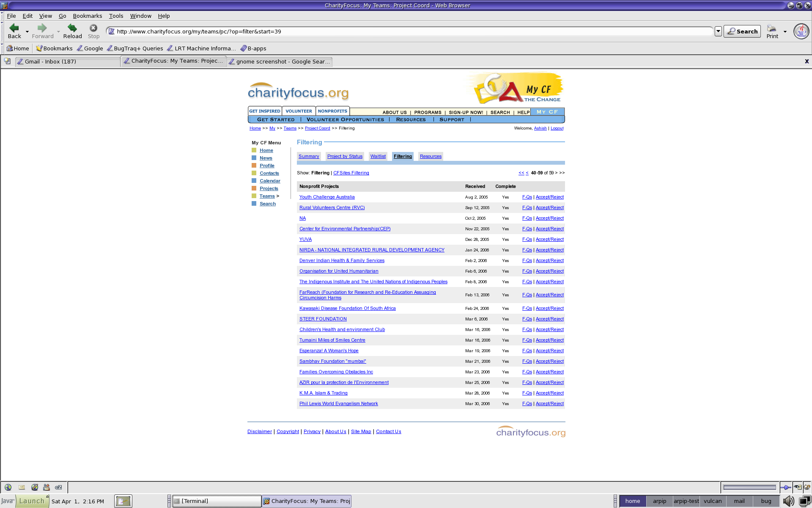This screenshot has width=812, height=508.
Task: Click the cookie eye icon in status bar
Action: [797, 487]
